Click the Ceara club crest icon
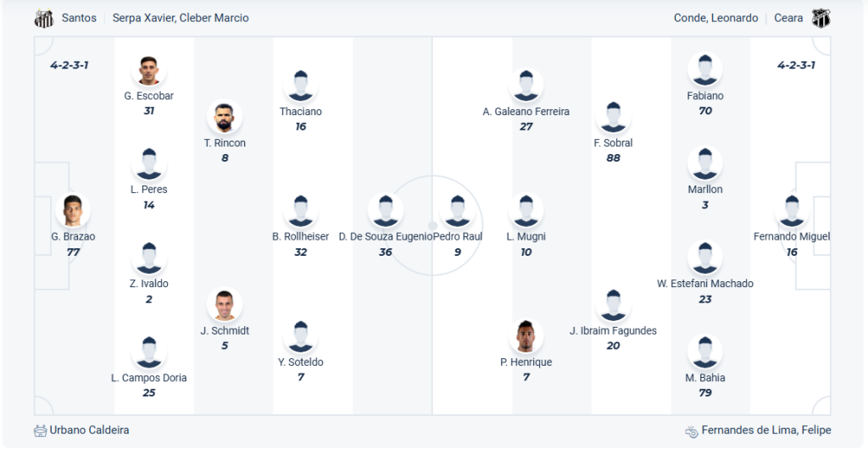The width and height of the screenshot is (868, 454). click(821, 18)
